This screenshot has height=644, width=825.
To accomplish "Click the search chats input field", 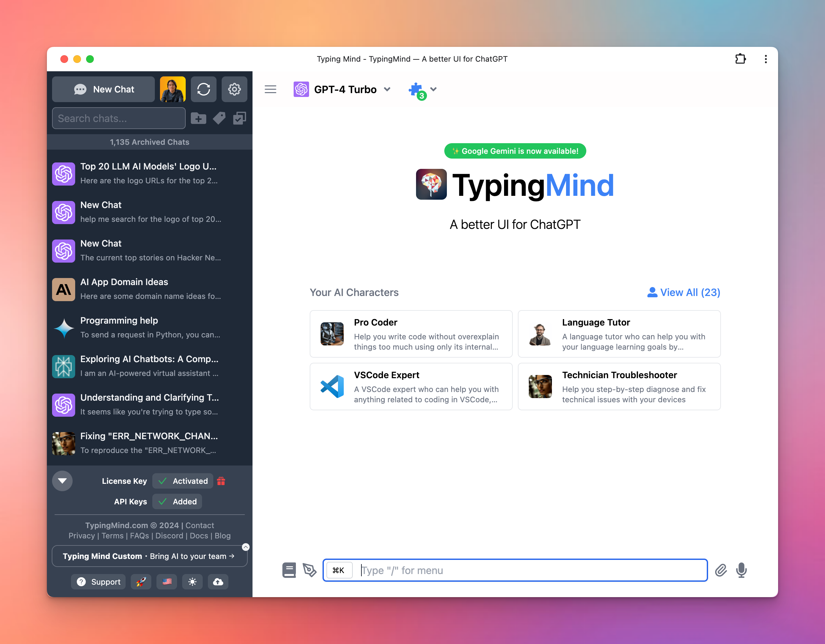I will (119, 118).
